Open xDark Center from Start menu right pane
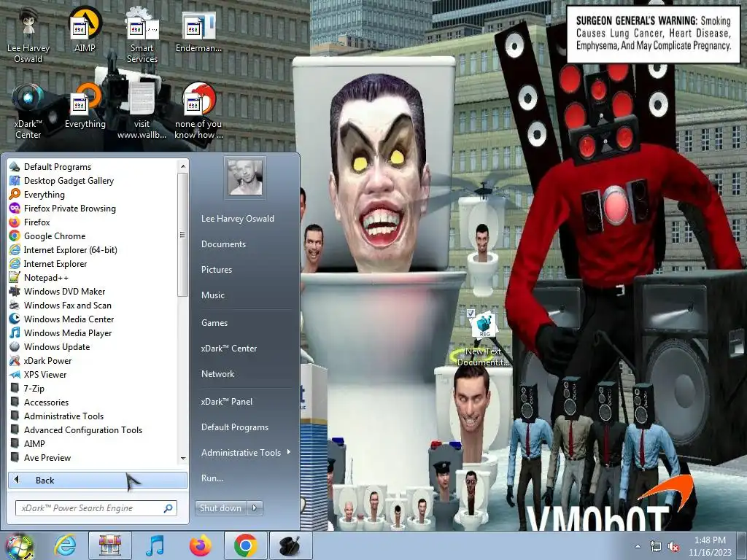Viewport: 747px width, 560px height. pyautogui.click(x=228, y=348)
